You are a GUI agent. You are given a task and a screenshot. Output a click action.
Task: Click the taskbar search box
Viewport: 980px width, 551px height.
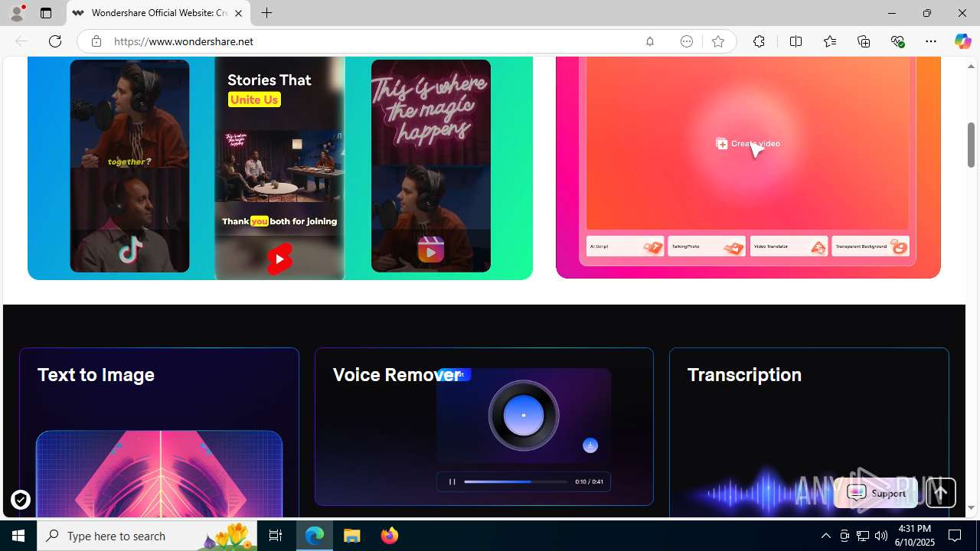pos(148,536)
